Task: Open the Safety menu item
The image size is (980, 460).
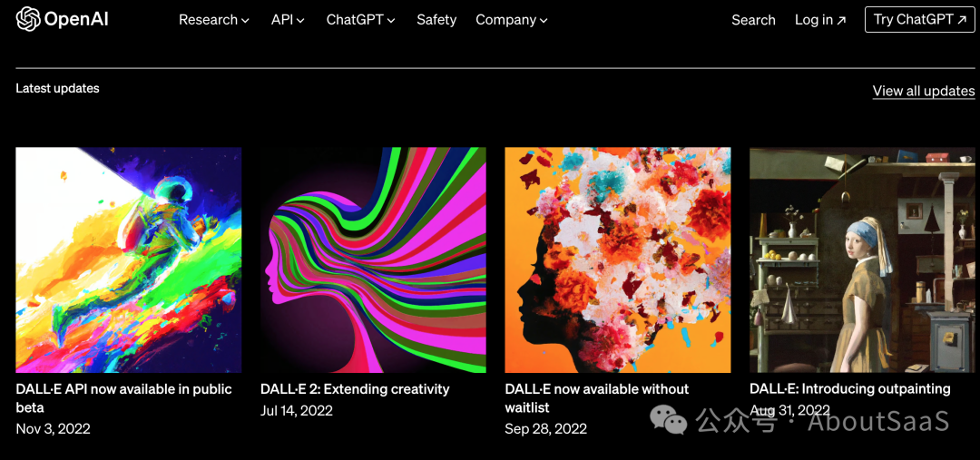Action: [x=436, y=20]
